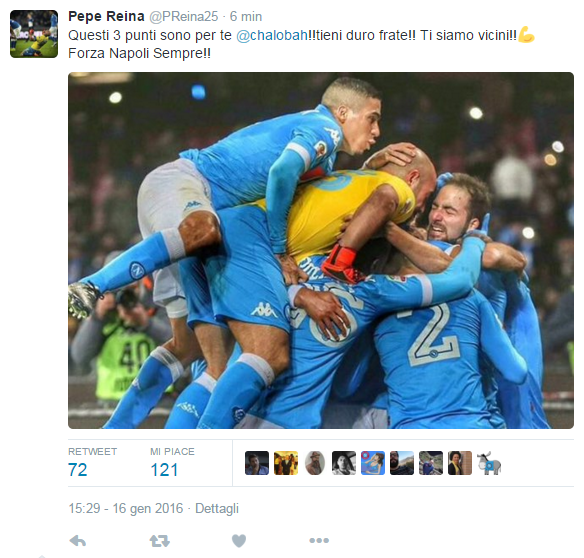Viewport: 584px width, 558px height.
Task: Retweet using the retweet arrows icon
Action: pos(159,540)
